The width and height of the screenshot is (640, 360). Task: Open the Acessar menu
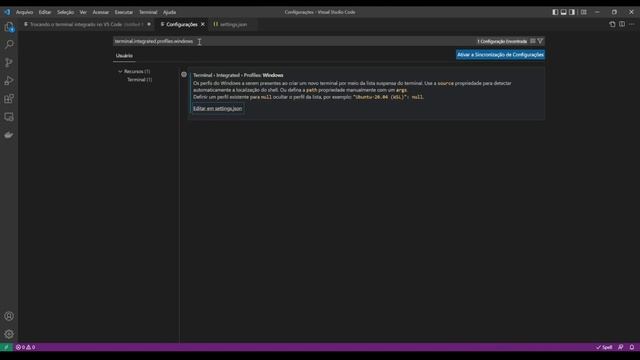pyautogui.click(x=101, y=12)
